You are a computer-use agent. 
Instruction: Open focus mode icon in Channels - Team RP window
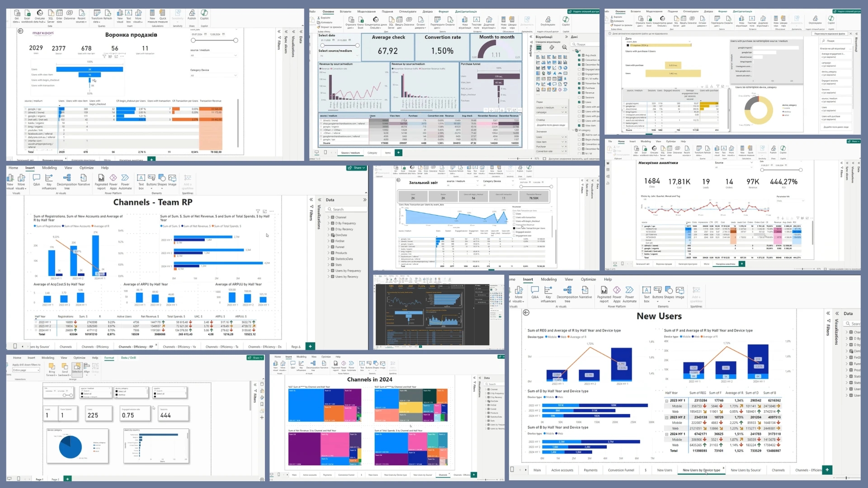265,211
